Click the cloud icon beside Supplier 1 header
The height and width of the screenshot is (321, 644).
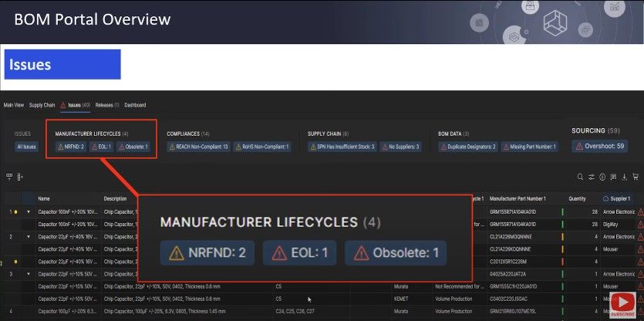pyautogui.click(x=604, y=198)
